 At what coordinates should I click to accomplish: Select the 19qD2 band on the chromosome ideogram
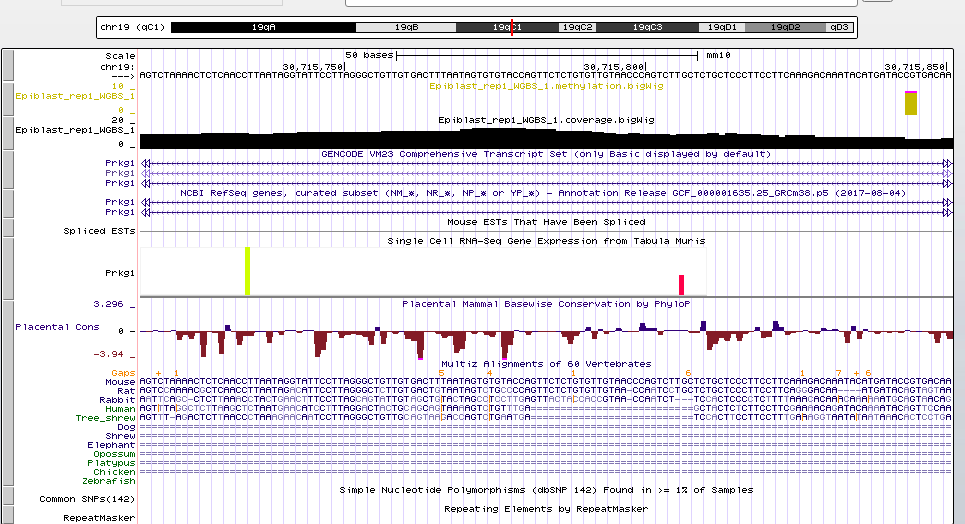[785, 27]
